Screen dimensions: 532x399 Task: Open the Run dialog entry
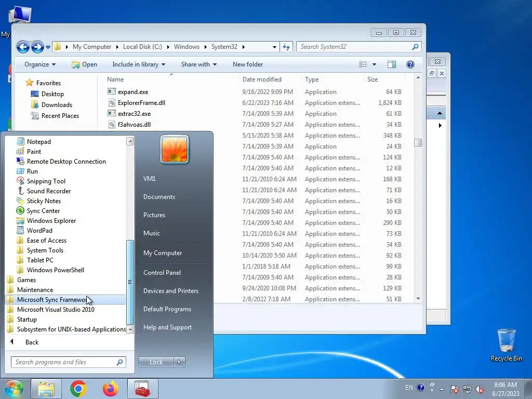(32, 171)
